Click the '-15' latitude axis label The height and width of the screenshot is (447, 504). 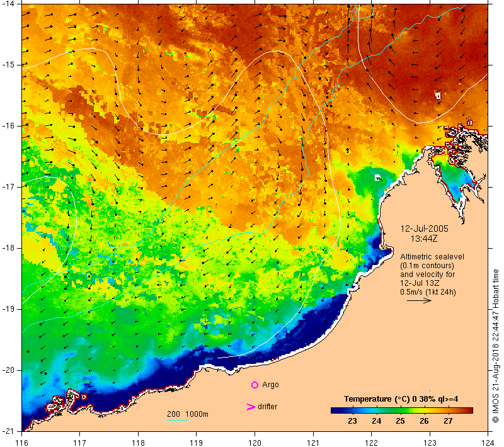pos(9,65)
